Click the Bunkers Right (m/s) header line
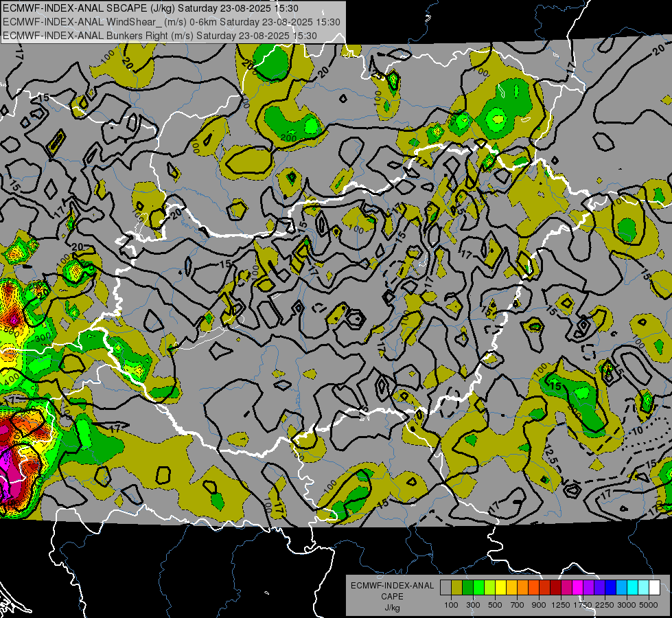The image size is (672, 618). tap(160, 36)
